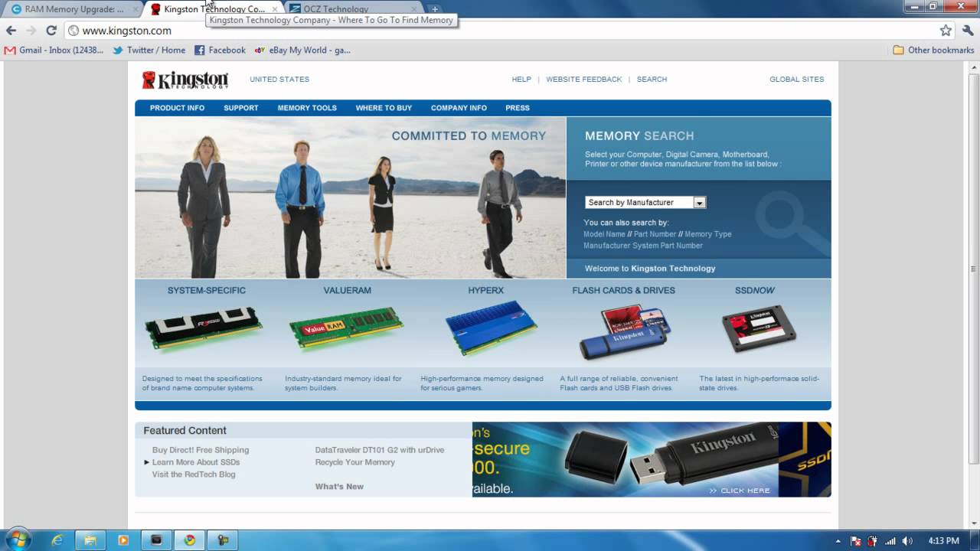
Task: Search by Part Number link
Action: [655, 234]
